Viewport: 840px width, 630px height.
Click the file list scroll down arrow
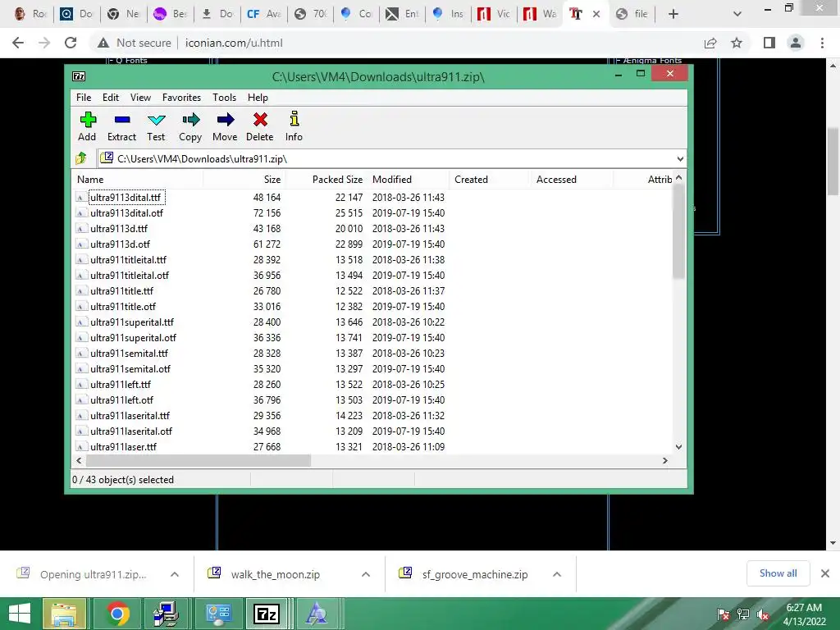coord(678,447)
